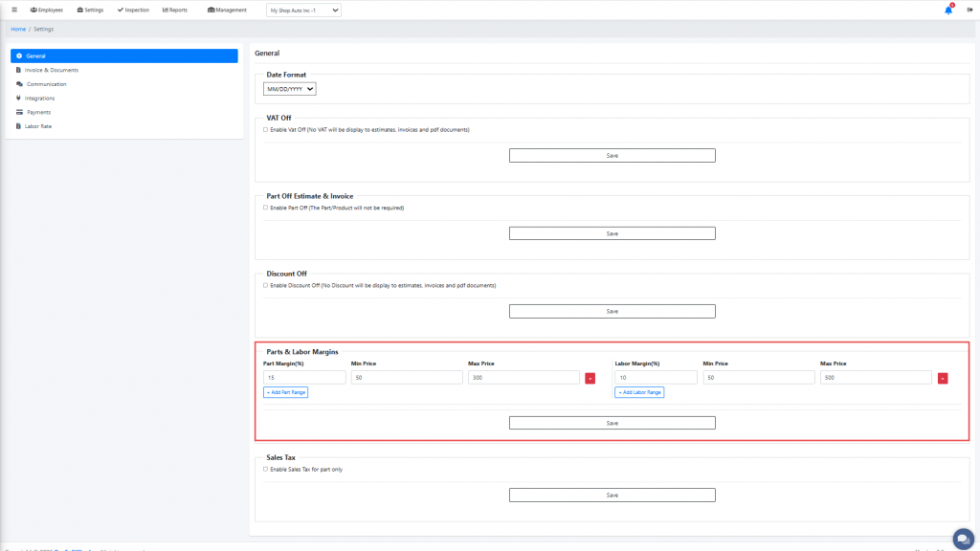Go to Labor Rate settings
The image size is (980, 551).
pyautogui.click(x=38, y=126)
